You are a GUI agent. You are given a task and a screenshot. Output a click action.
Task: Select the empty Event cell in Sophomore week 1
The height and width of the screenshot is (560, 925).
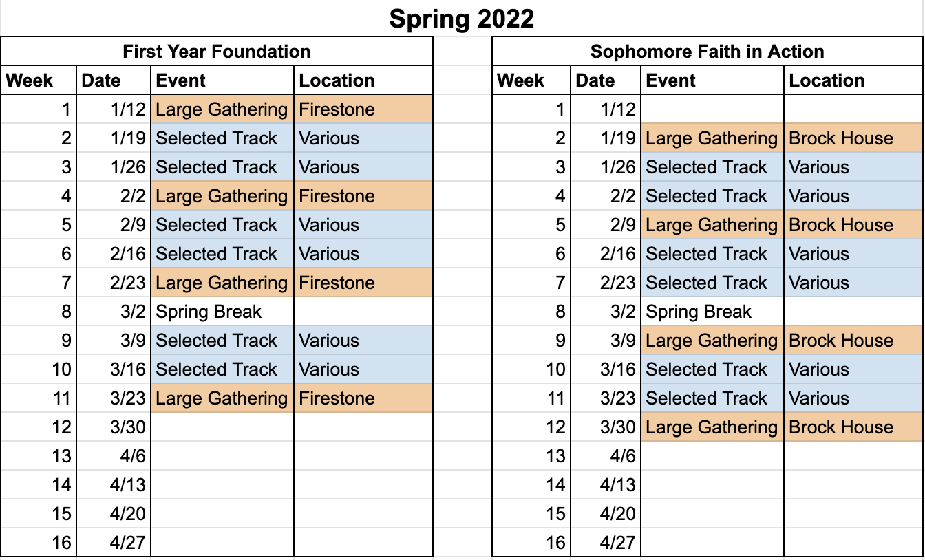pos(712,109)
